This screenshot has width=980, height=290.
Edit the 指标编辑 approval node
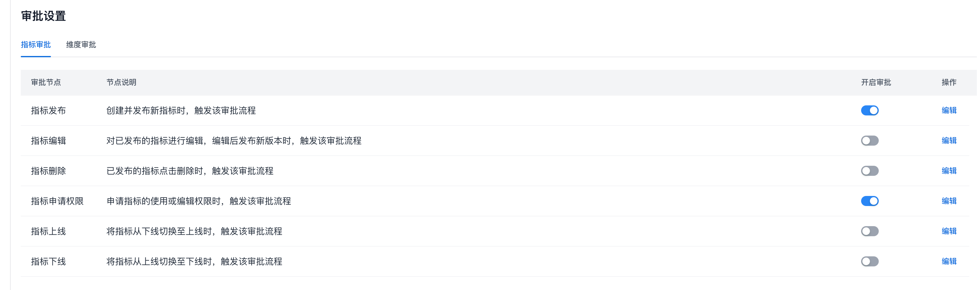(949, 141)
